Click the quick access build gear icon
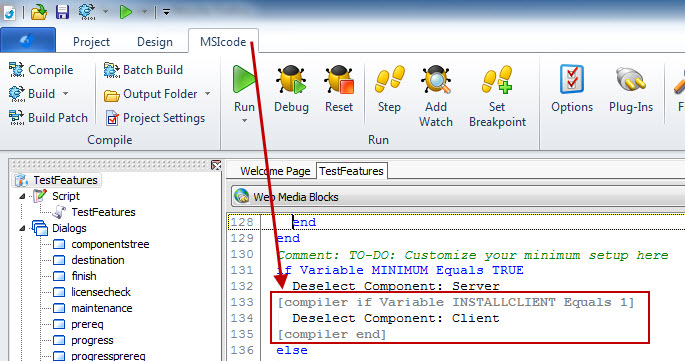The image size is (685, 361). [87, 12]
